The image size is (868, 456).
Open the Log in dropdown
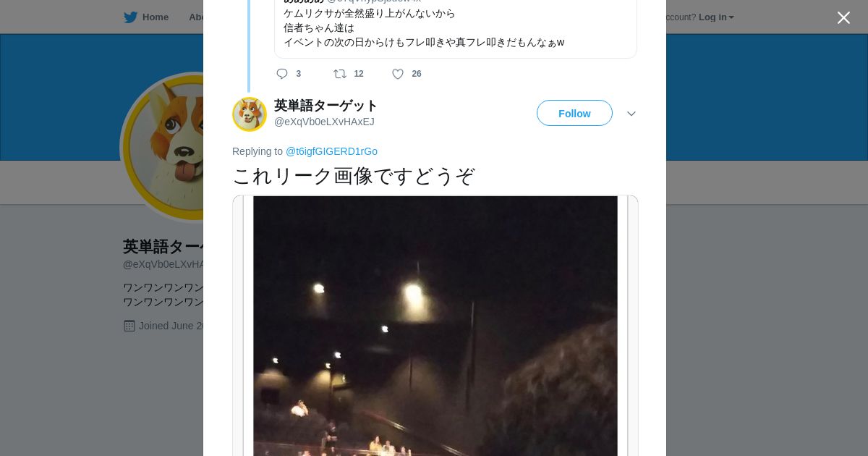pyautogui.click(x=716, y=17)
